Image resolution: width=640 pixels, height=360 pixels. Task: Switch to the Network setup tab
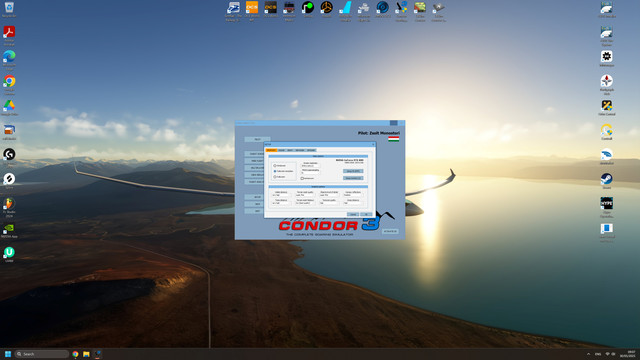coord(300,150)
